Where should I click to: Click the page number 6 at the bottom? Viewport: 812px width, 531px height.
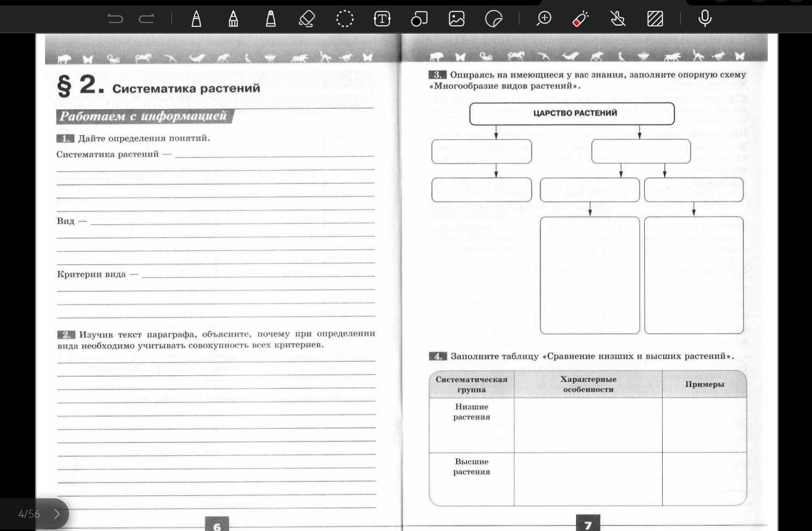coord(217,524)
